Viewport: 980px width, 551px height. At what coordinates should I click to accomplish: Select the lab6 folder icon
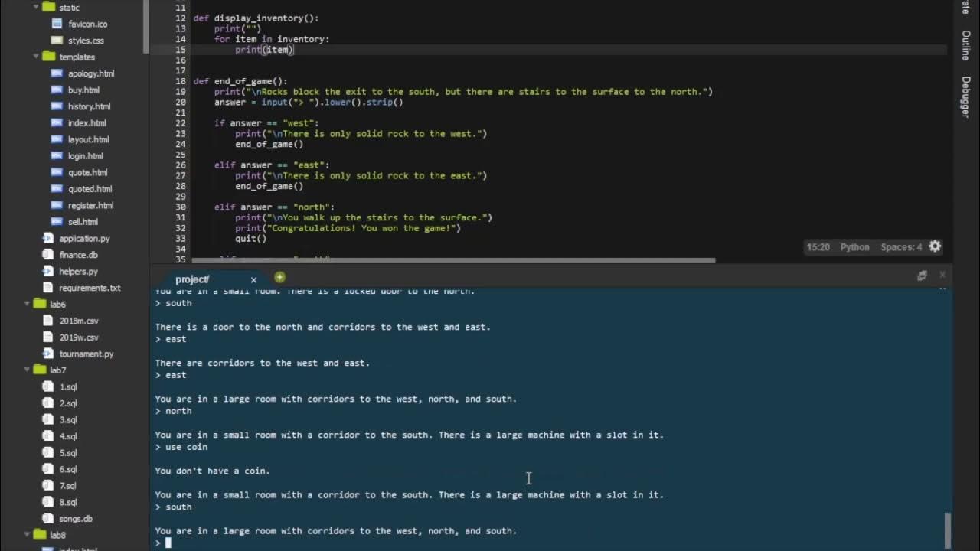point(39,304)
